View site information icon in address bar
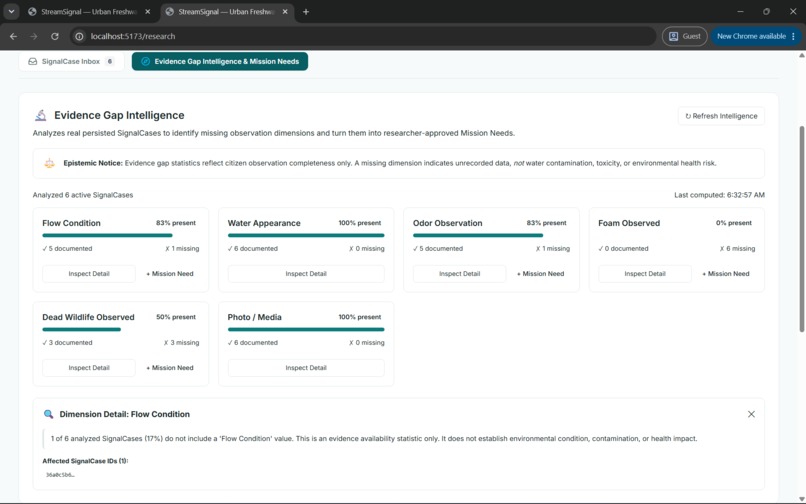Screen dimensions: 806x504 click(x=79, y=37)
